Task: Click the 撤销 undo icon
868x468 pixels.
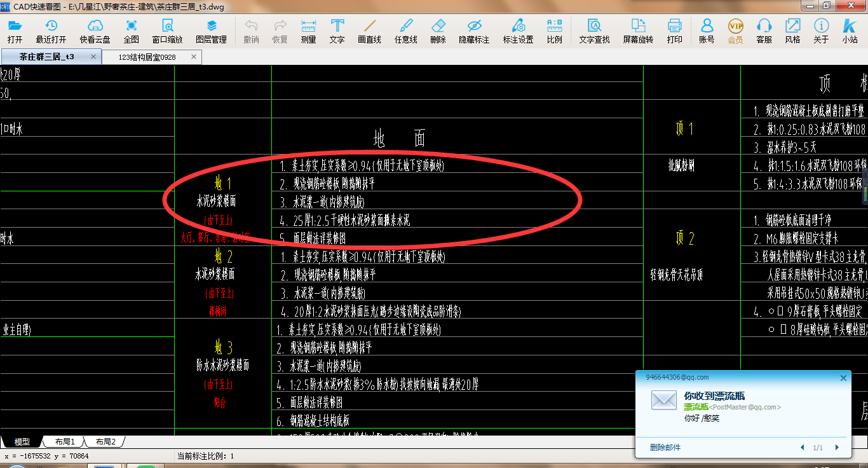Action: tap(251, 31)
